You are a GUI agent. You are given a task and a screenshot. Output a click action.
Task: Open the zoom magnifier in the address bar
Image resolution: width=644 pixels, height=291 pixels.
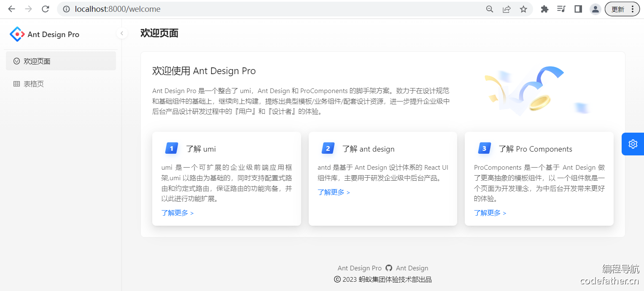point(490,9)
